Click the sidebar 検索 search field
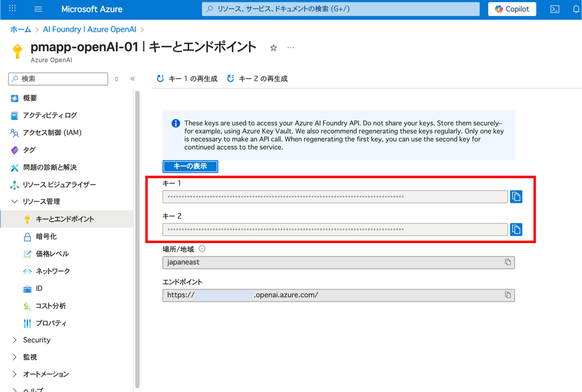Viewport: 582px width, 392px height. point(59,78)
